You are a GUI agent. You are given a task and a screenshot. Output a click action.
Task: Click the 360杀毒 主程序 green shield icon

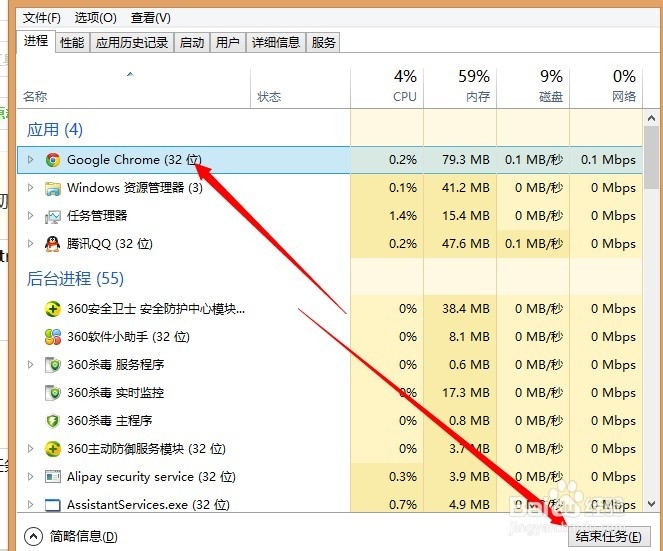click(53, 421)
